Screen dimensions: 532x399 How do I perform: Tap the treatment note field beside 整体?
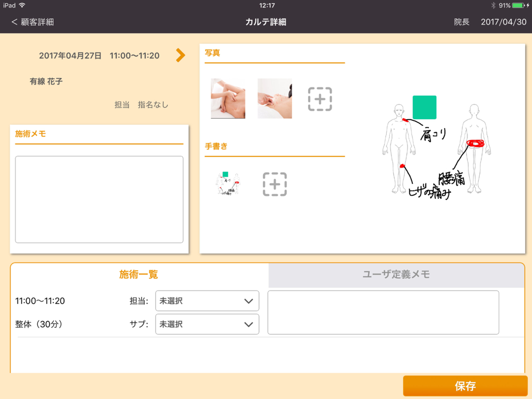(x=383, y=312)
